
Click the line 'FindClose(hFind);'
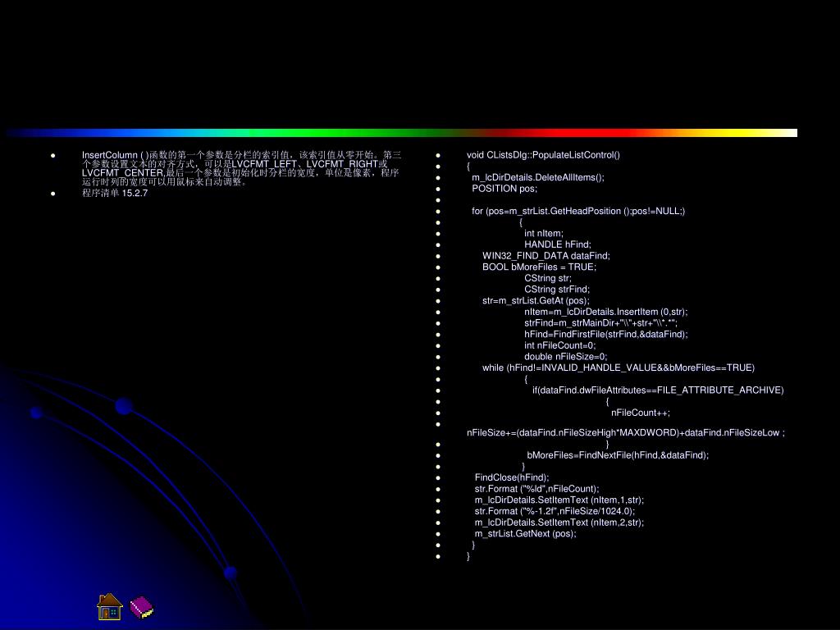[512, 477]
